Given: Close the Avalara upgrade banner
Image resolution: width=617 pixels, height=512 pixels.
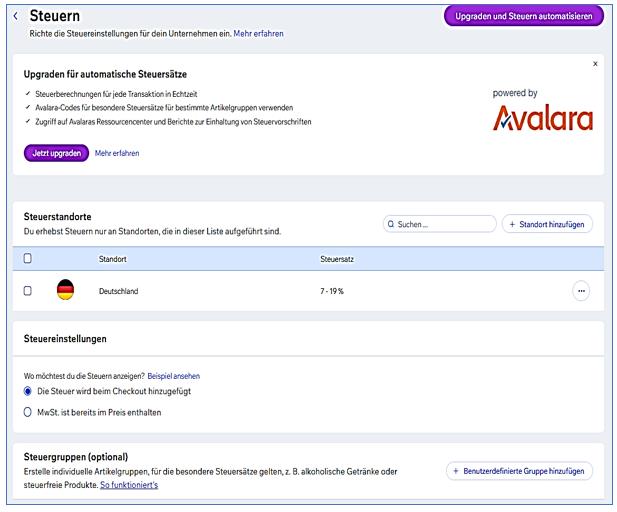Looking at the screenshot, I should click(595, 63).
